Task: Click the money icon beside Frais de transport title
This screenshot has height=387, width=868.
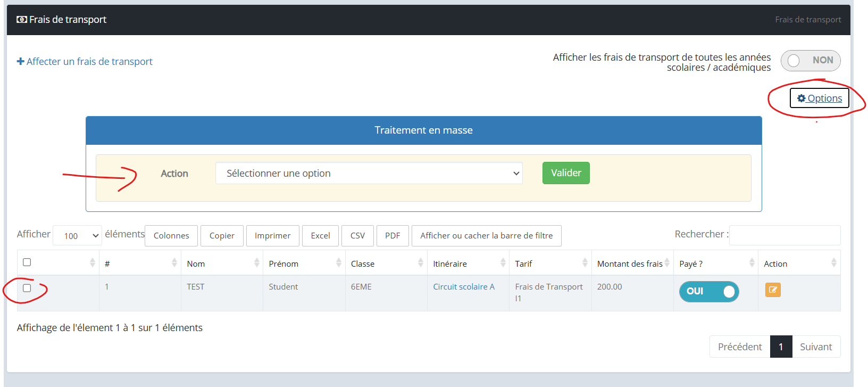Action: point(22,20)
